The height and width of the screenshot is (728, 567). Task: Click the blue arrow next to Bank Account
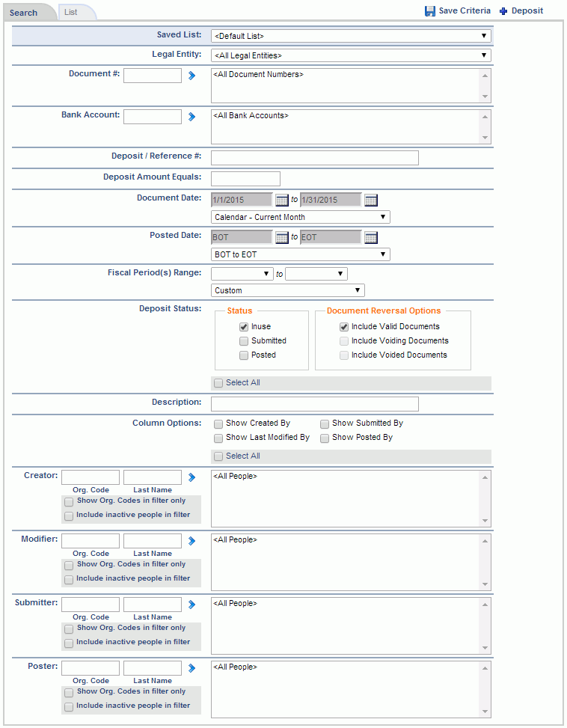191,117
